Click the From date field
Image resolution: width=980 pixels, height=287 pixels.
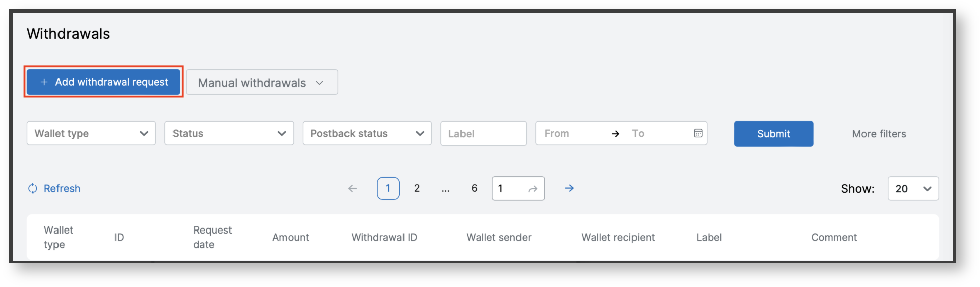tap(570, 134)
